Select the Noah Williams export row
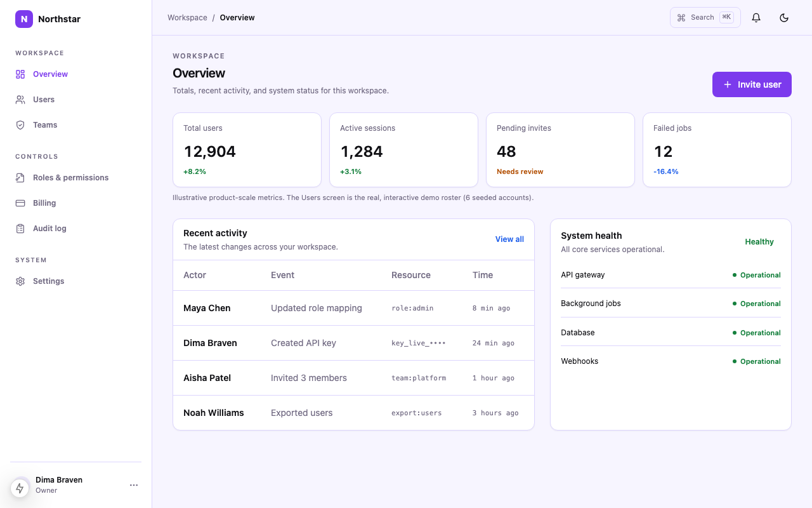The image size is (812, 508). click(353, 413)
